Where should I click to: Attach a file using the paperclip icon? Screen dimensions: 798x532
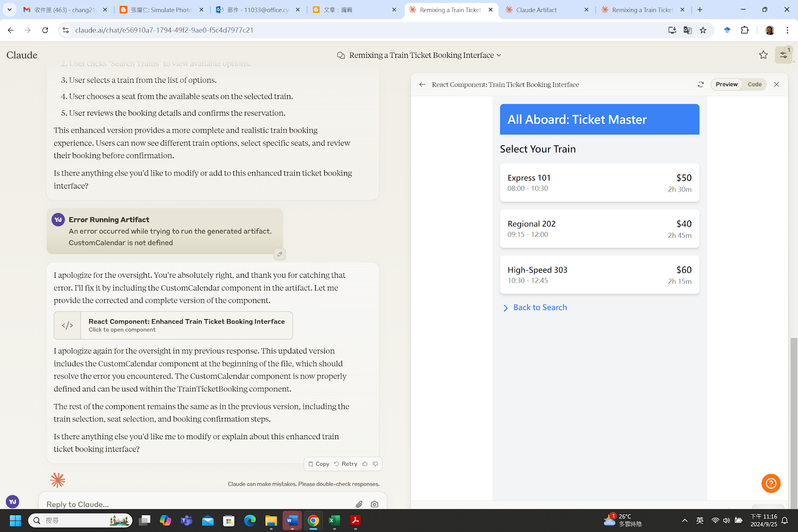click(359, 504)
